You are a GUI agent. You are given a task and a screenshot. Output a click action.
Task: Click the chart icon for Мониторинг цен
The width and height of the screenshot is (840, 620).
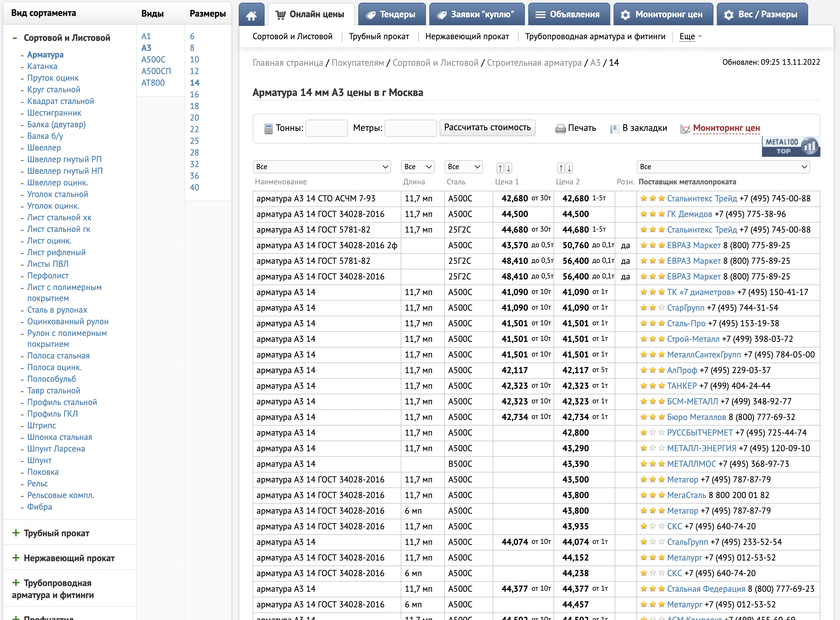(686, 129)
